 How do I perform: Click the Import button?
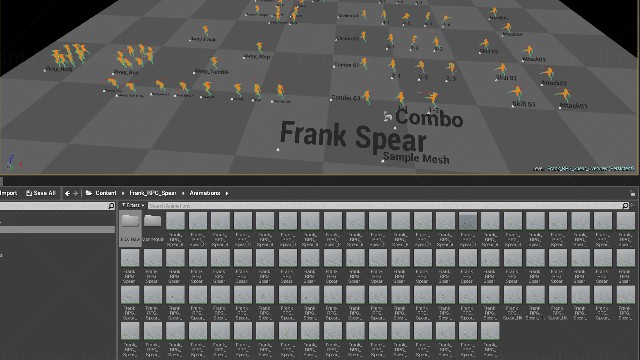click(x=9, y=193)
